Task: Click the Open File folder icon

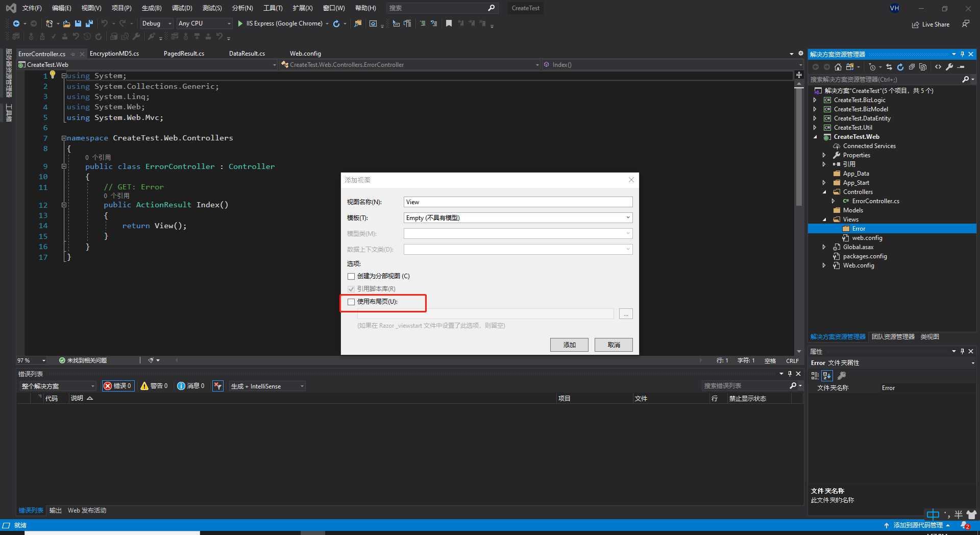Action: coord(66,23)
